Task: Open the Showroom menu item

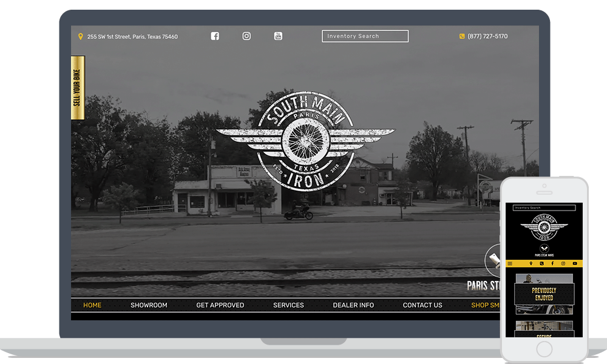Action: [149, 305]
